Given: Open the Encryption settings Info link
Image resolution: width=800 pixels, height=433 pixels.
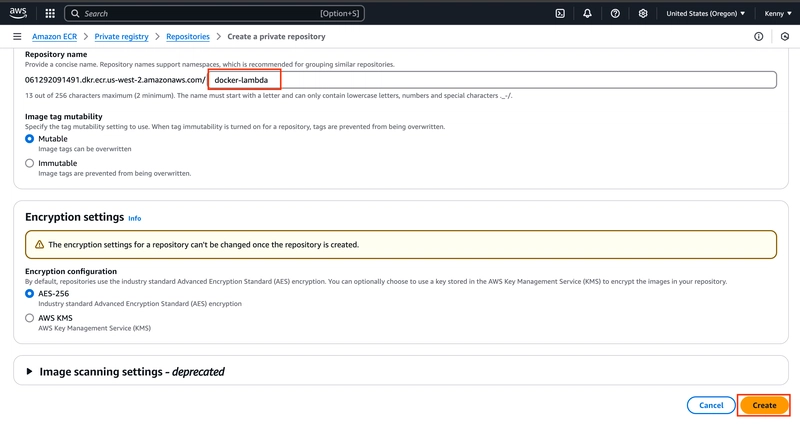Looking at the screenshot, I should (x=135, y=218).
